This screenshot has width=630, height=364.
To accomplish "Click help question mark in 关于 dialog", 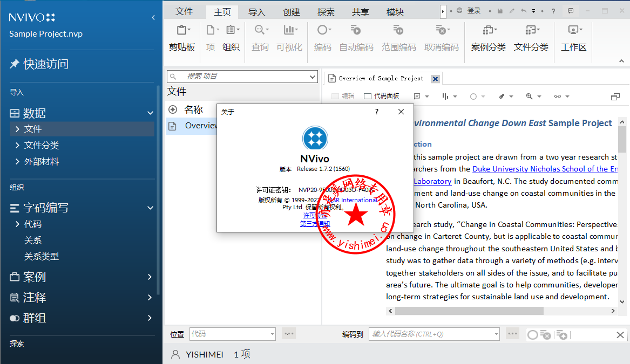I will (x=376, y=112).
